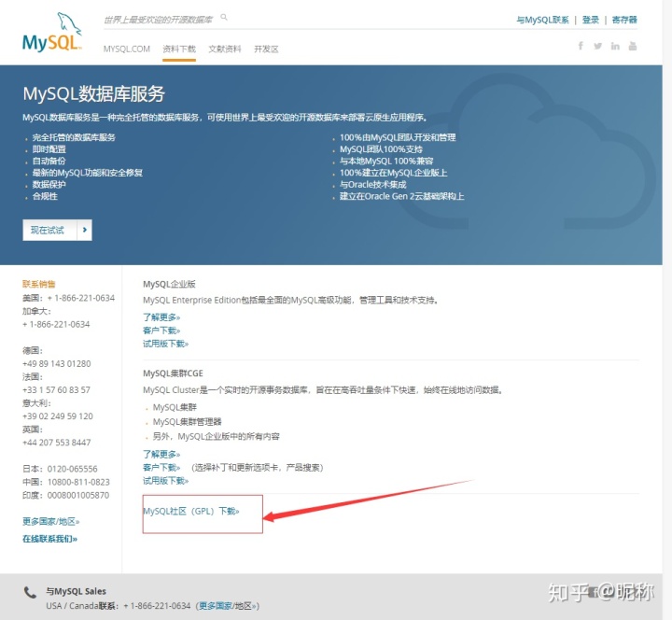Viewport: 672px width, 620px height.
Task: Open 客户下载 under MySQL集群CGE
Action: pyautogui.click(x=161, y=468)
